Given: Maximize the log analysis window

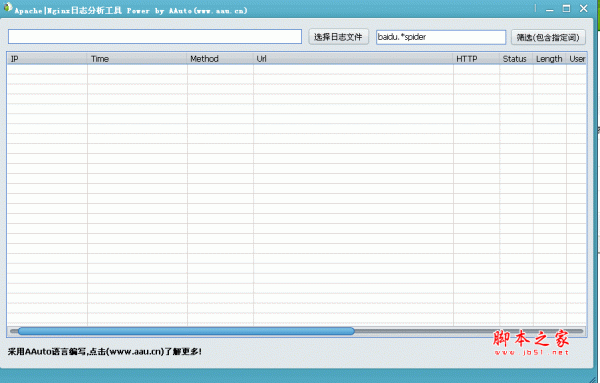Looking at the screenshot, I should (566, 8).
